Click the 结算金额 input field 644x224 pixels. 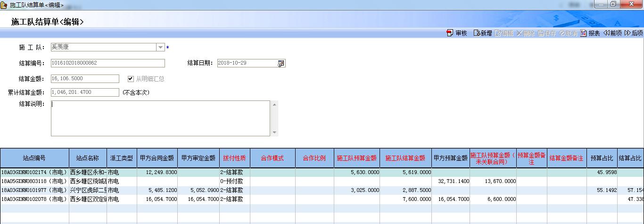tap(85, 79)
